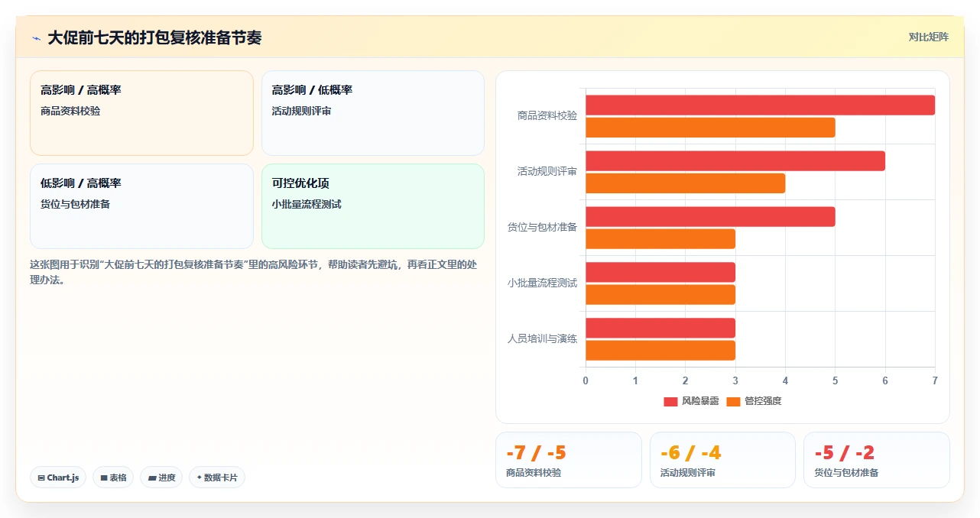Click the 数据卡片 tag chip

pyautogui.click(x=217, y=478)
